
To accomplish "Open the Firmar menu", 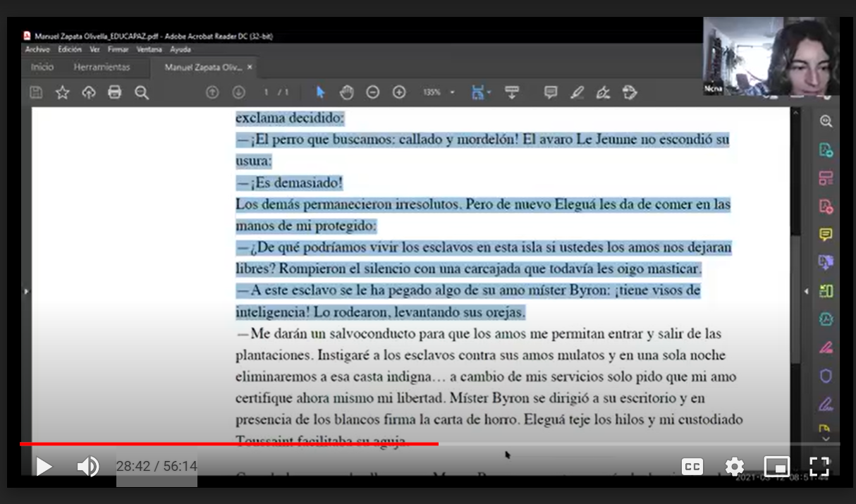I will (118, 50).
